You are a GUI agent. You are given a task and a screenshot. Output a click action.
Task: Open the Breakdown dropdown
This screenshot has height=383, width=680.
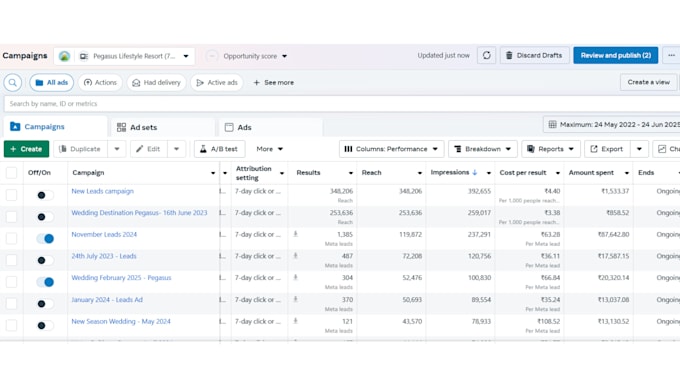pos(483,149)
